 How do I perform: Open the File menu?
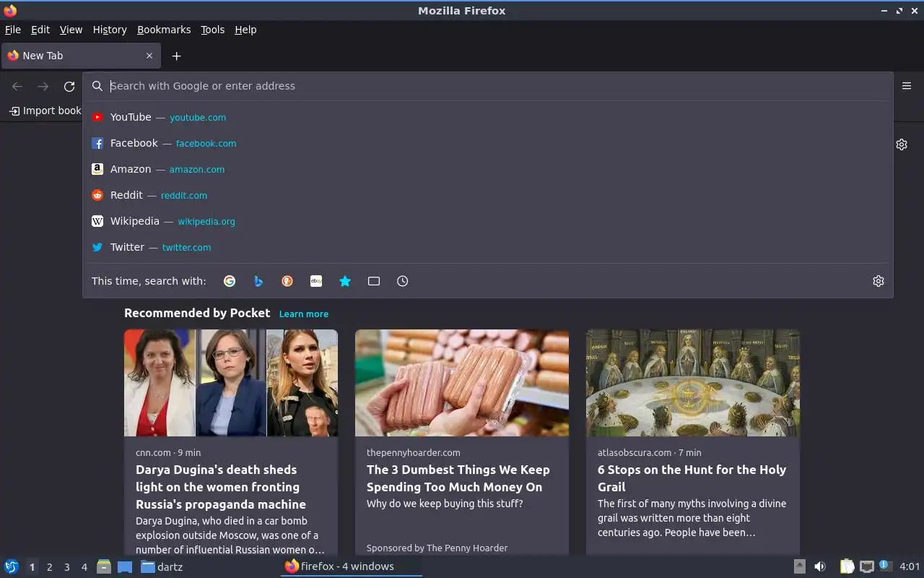13,30
